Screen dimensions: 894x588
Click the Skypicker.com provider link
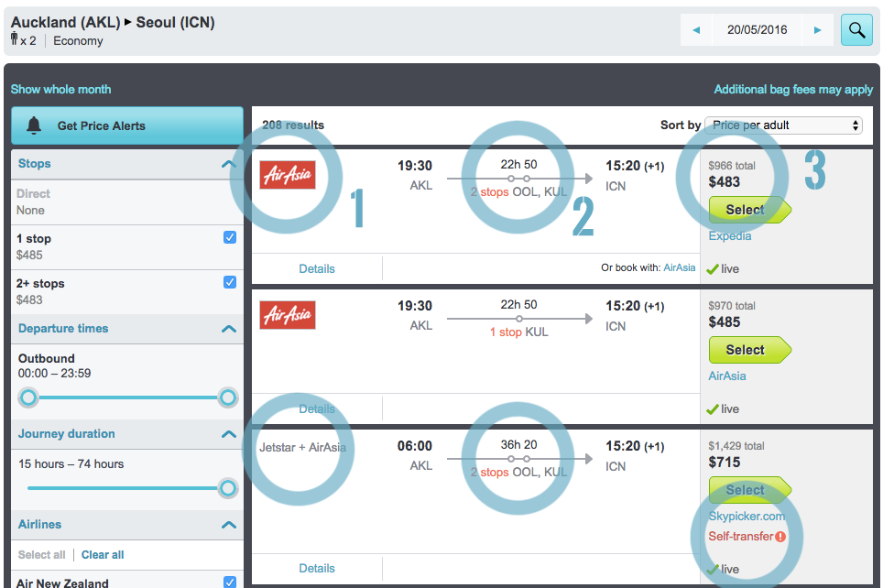pos(747,517)
